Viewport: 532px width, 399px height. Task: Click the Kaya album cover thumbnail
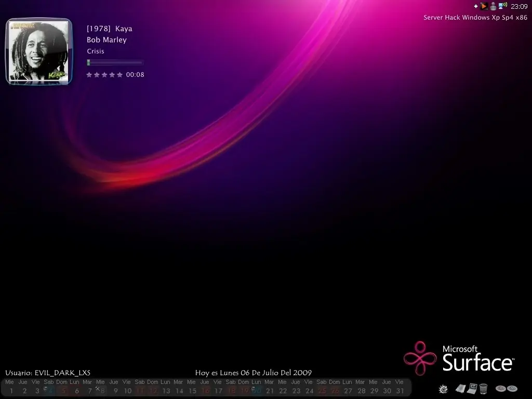38,51
